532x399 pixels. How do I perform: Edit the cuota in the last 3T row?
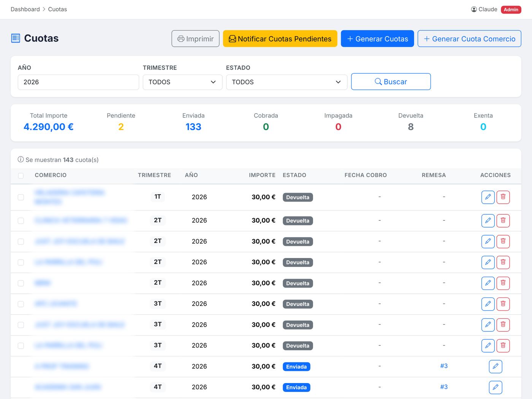(488, 346)
